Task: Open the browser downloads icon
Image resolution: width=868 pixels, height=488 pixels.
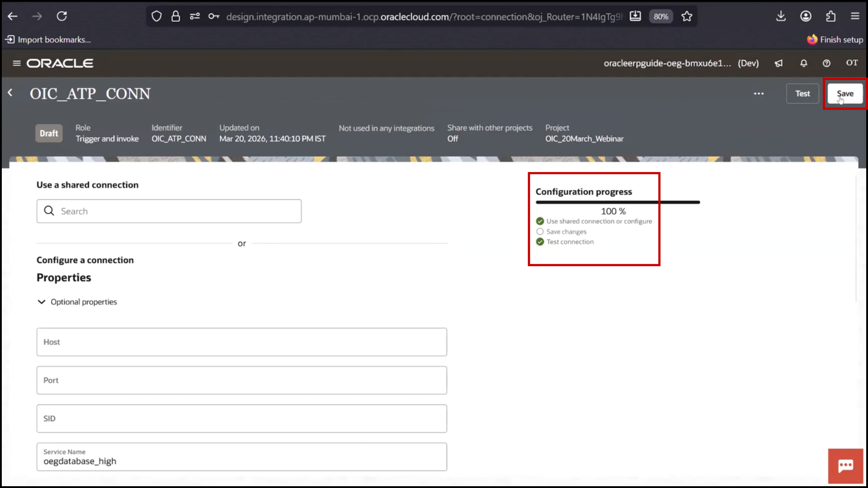Action: [781, 16]
